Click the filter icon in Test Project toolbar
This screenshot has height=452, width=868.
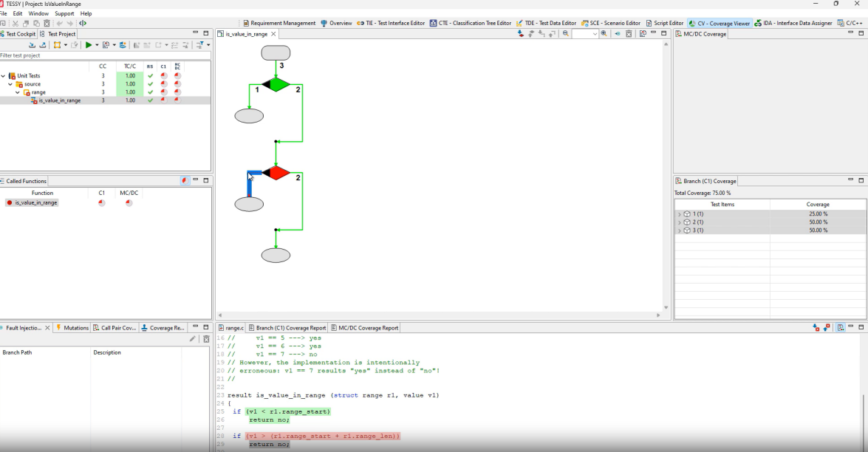coord(199,45)
